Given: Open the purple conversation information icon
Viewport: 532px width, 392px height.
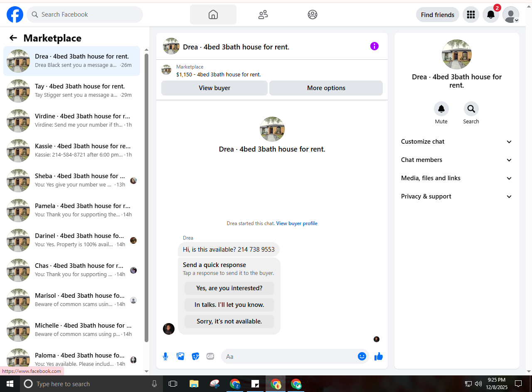Looking at the screenshot, I should pos(374,46).
